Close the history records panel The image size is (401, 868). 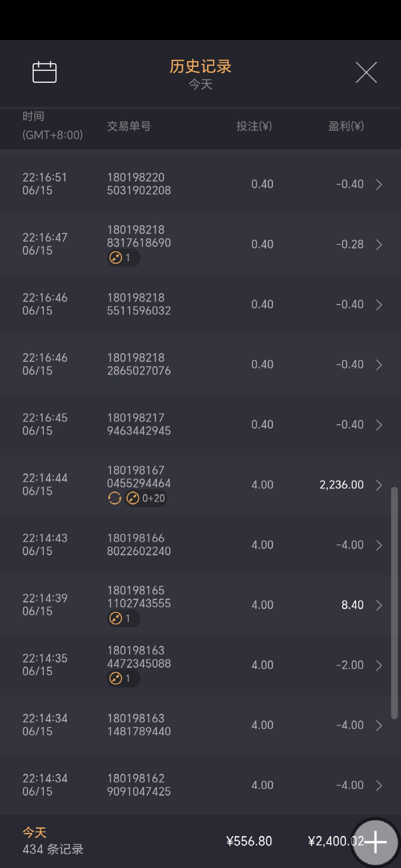[366, 72]
